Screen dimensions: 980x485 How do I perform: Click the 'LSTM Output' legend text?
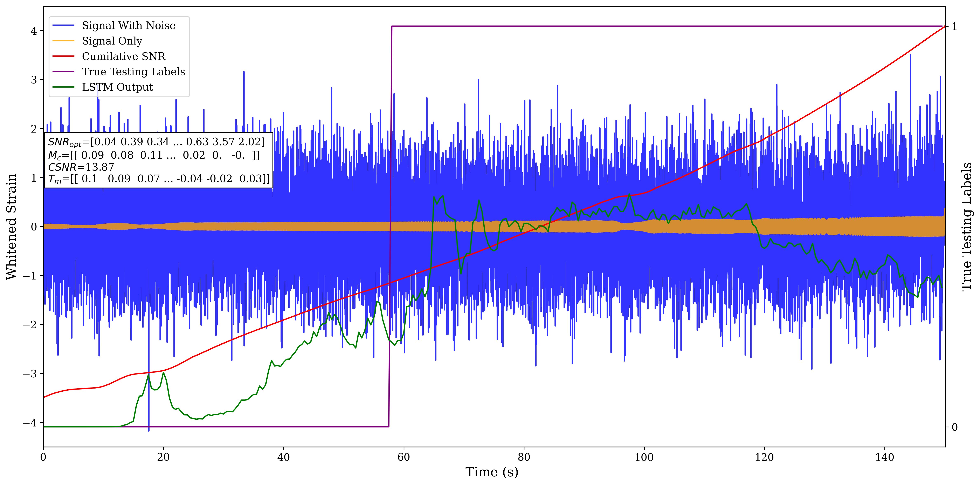pyautogui.click(x=117, y=87)
